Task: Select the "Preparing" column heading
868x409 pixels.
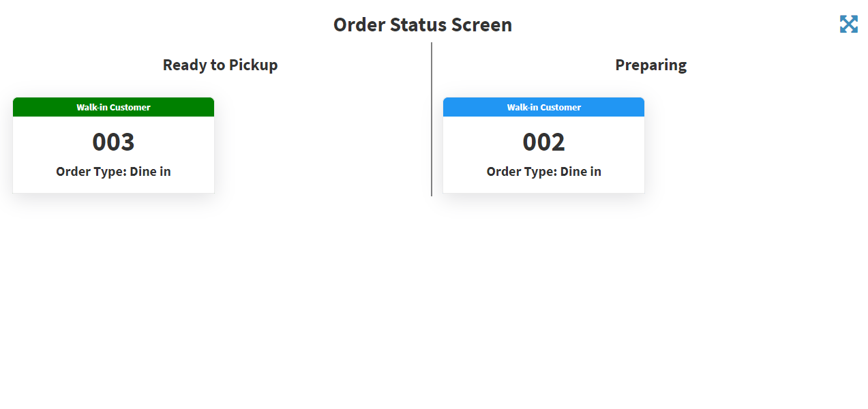Action: [650, 65]
